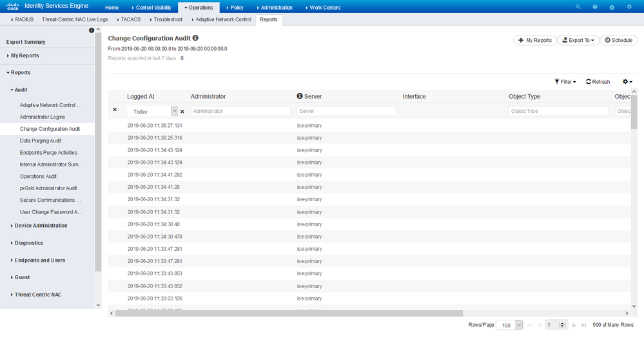Click the Administrator filter field

240,111
